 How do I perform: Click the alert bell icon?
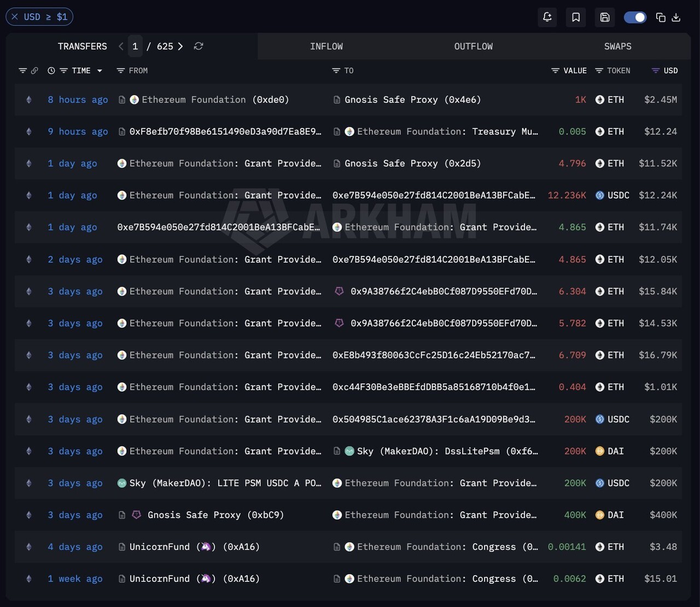point(547,17)
